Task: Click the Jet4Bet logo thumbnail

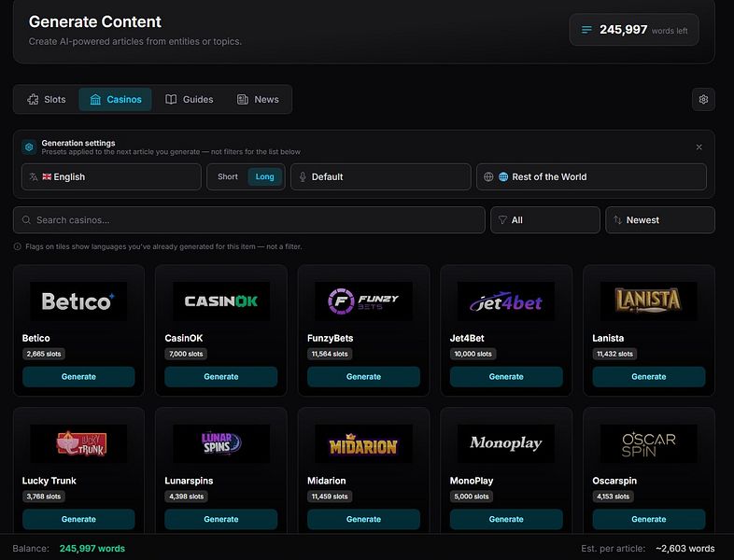Action: click(x=506, y=301)
